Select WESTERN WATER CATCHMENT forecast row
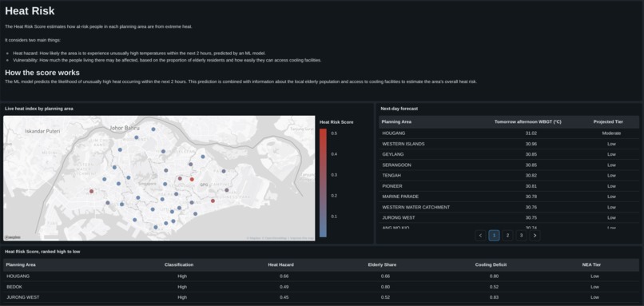 [x=508, y=208]
